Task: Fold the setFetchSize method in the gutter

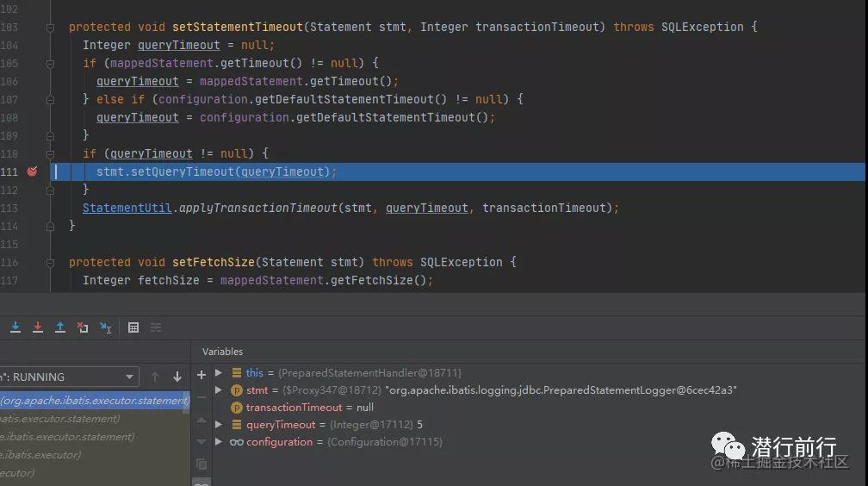Action: [51, 262]
